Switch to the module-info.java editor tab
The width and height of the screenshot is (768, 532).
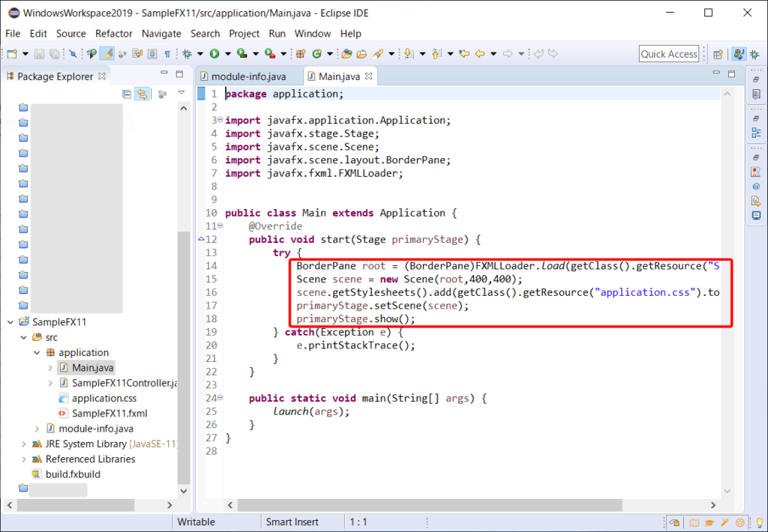click(249, 76)
